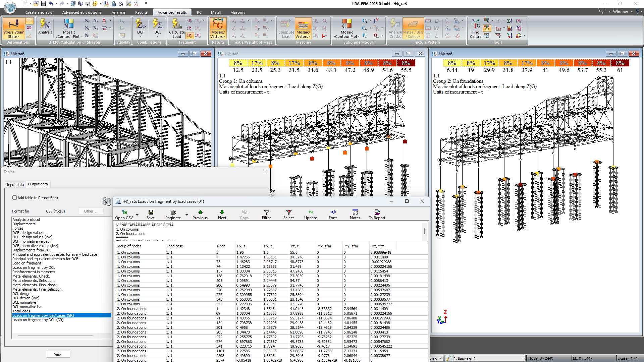Click the Next page arrow icon
This screenshot has height=362, width=644.
point(222,212)
